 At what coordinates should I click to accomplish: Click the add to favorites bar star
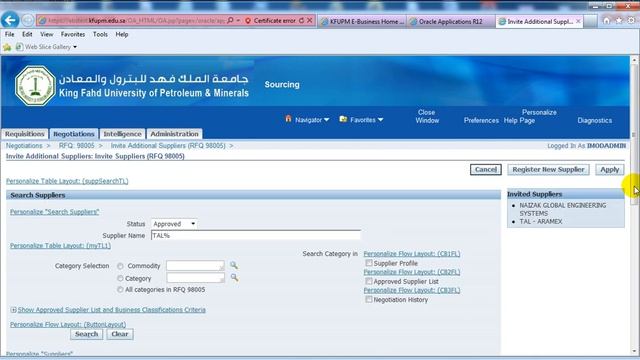[x=7, y=47]
